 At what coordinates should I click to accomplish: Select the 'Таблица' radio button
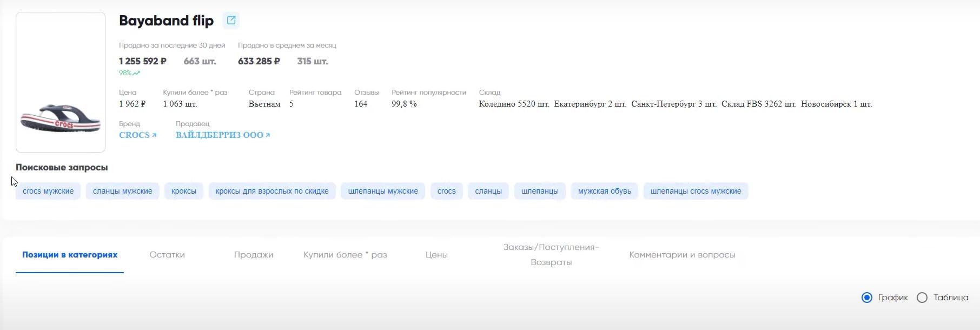pos(922,298)
